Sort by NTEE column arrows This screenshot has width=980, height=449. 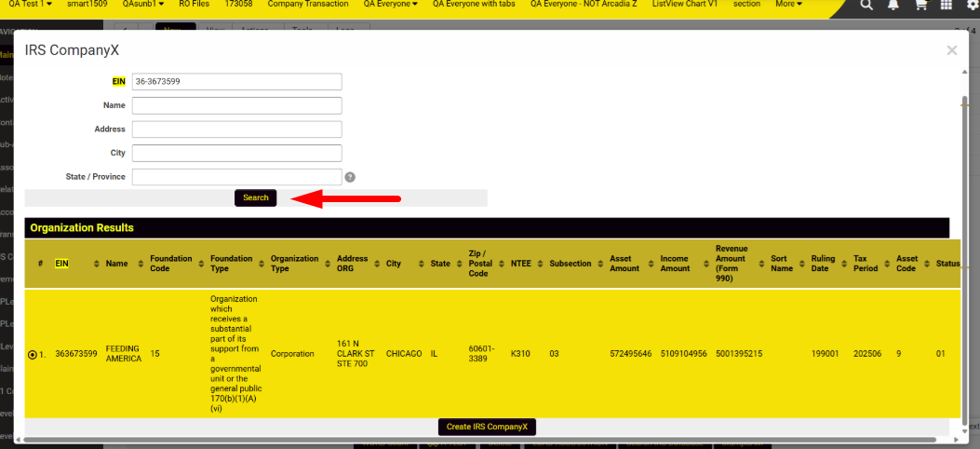(x=540, y=264)
